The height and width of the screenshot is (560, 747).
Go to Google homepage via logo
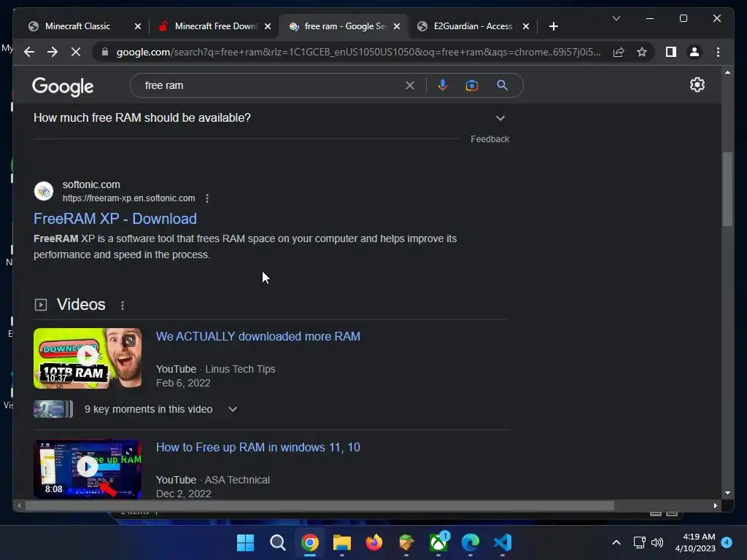coord(63,87)
